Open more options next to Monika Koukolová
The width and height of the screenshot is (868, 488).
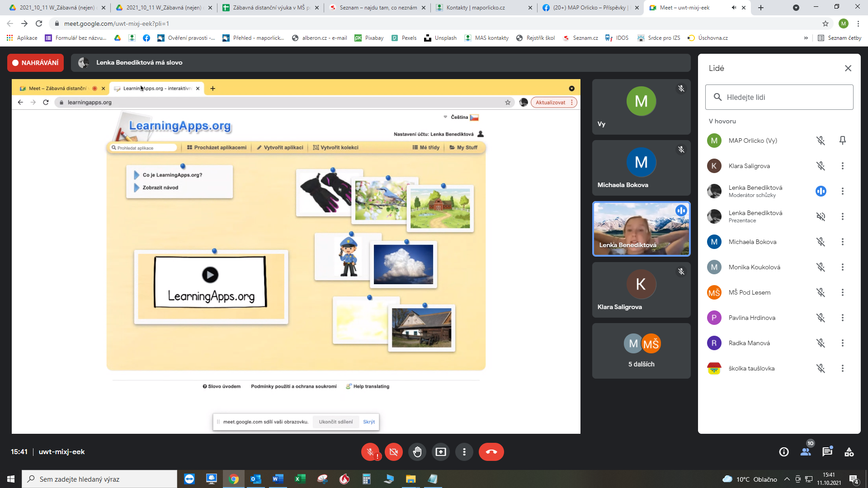point(842,267)
